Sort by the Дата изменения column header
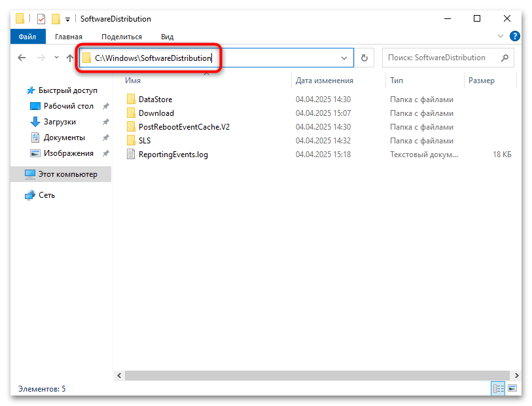532x406 pixels. point(325,81)
